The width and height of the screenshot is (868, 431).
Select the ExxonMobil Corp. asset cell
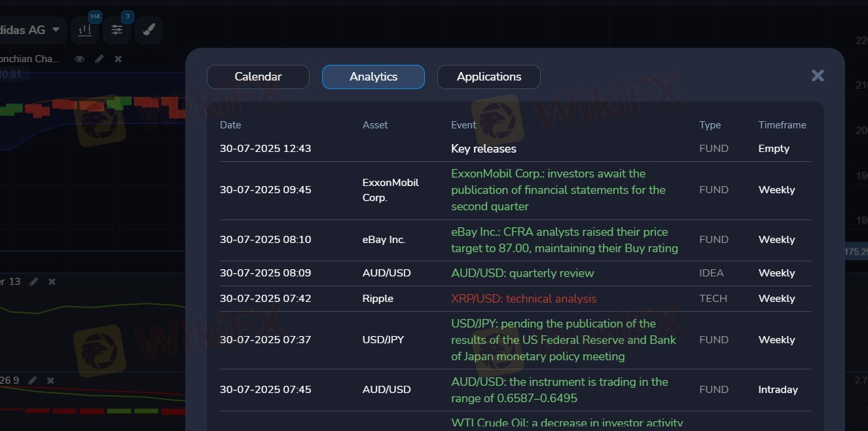pos(391,190)
